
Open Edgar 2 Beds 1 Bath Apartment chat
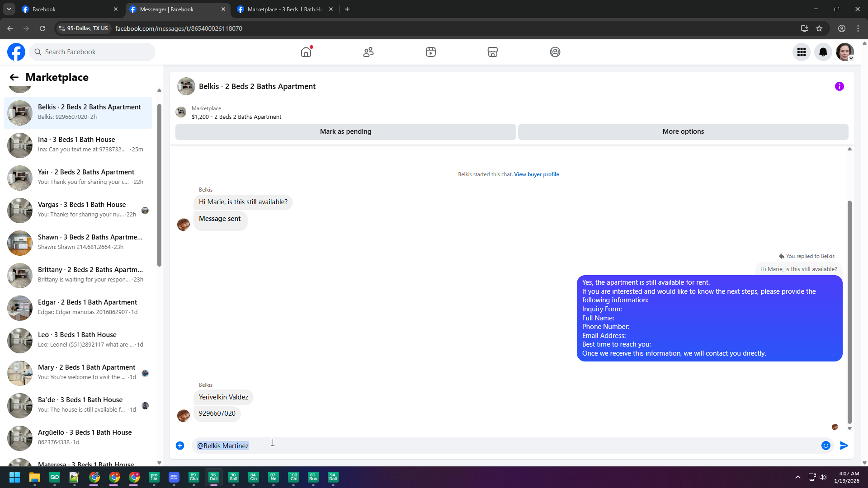(x=78, y=308)
